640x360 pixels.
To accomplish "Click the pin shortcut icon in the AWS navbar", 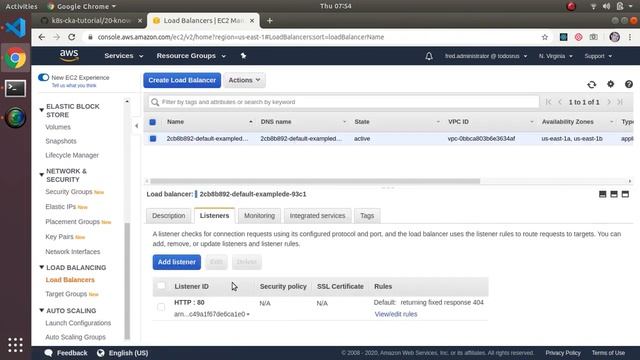I will (x=243, y=56).
